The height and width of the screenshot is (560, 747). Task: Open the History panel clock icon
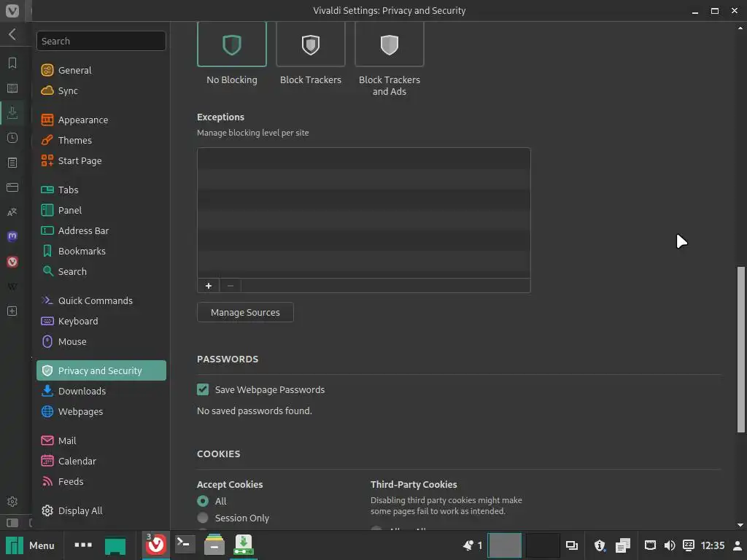coord(12,138)
